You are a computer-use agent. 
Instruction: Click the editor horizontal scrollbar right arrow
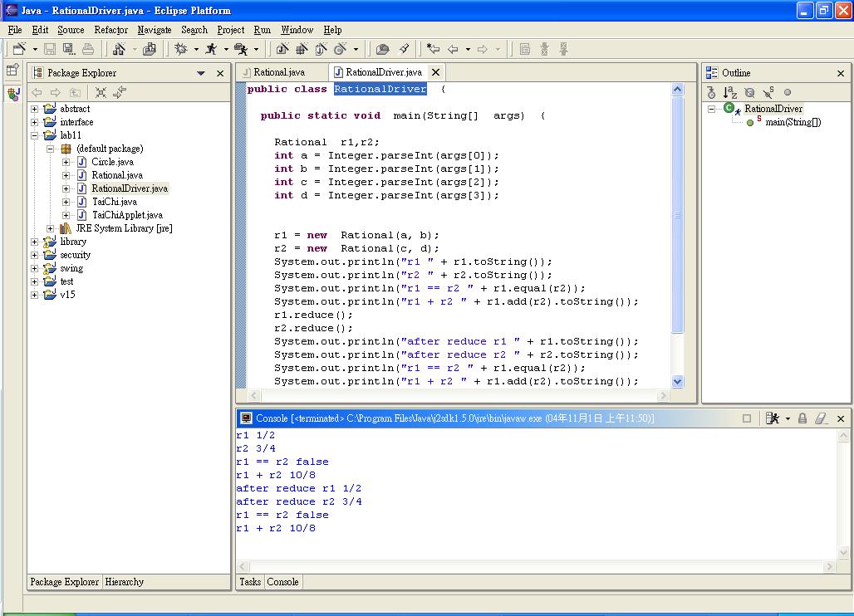pos(663,396)
